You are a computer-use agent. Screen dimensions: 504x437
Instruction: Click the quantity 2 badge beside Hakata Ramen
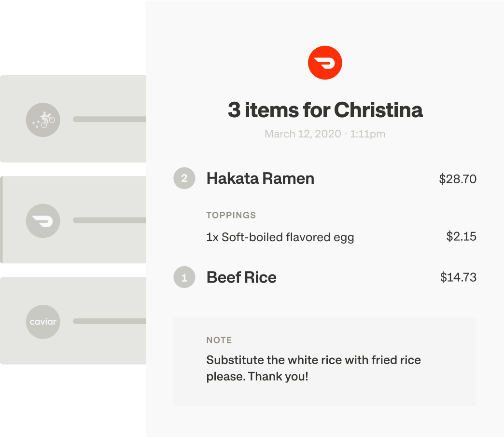(x=184, y=178)
